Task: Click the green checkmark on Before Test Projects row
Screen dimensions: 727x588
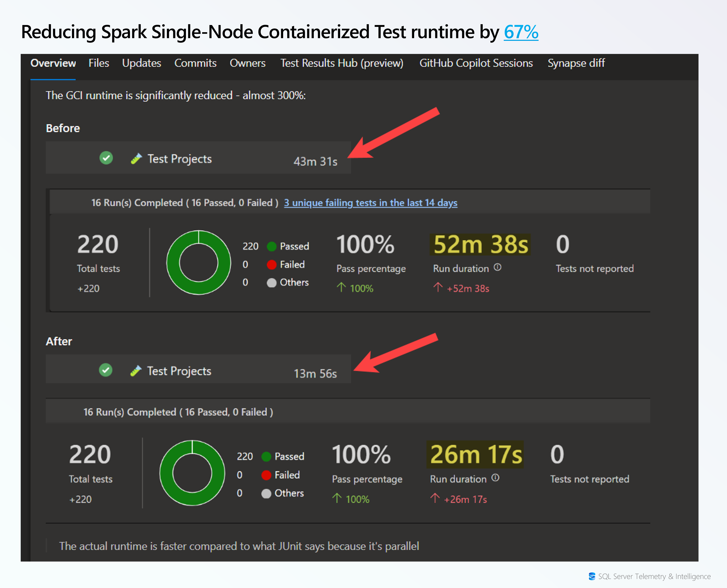Action: point(106,158)
